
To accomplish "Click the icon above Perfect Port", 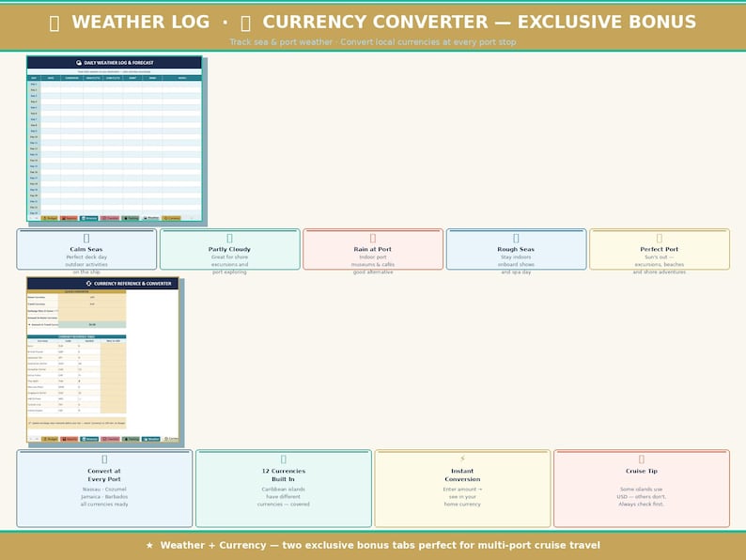I will (x=660, y=238).
